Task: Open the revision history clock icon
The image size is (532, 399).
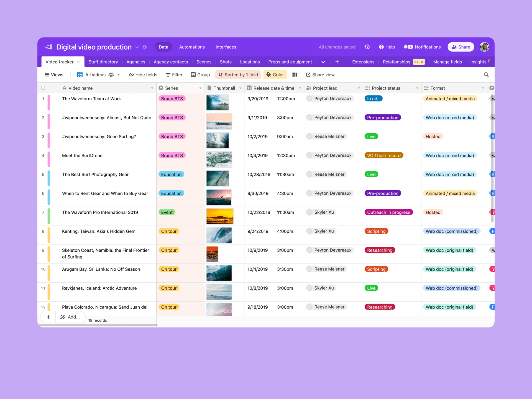Action: (x=367, y=47)
